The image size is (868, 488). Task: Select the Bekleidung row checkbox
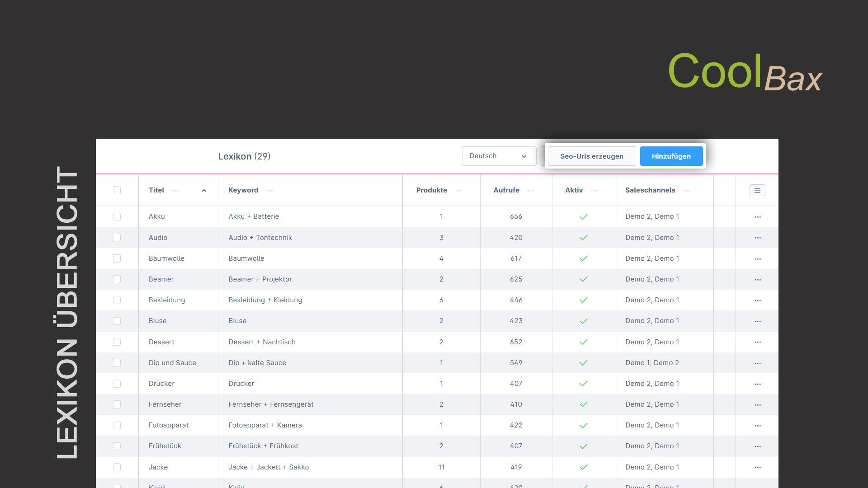pos(117,300)
